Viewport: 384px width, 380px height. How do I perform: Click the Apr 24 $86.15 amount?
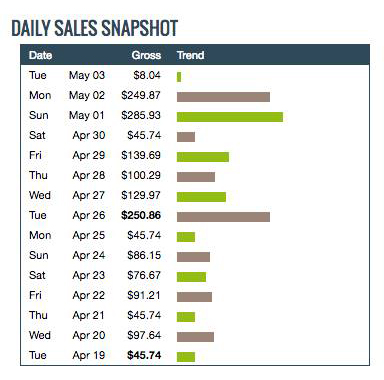pos(144,255)
